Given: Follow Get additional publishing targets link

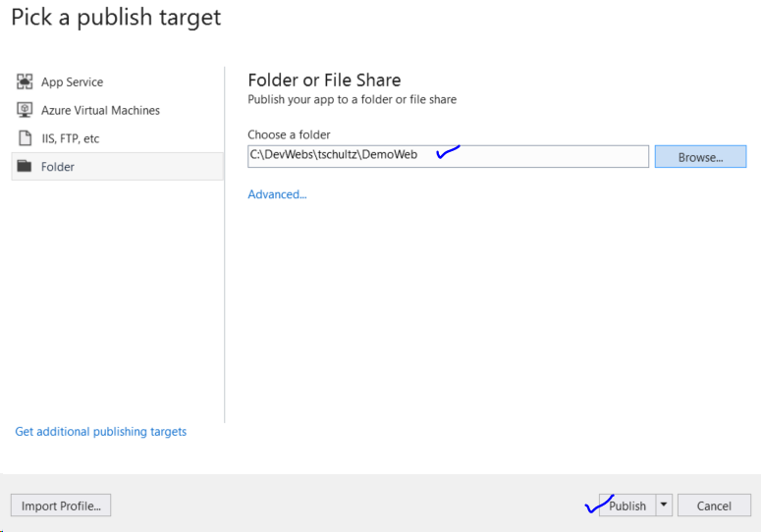Looking at the screenshot, I should pyautogui.click(x=100, y=431).
